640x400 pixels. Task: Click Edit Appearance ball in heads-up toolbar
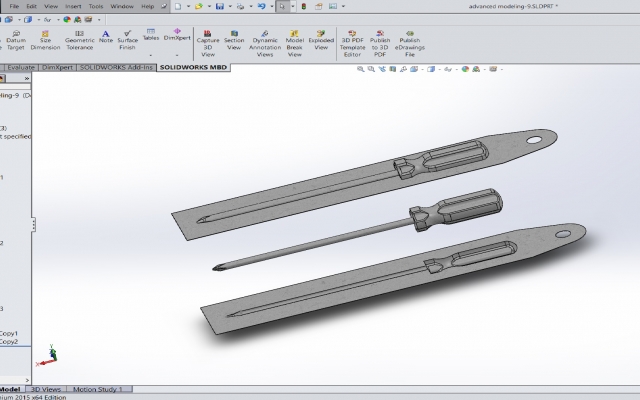465,69
